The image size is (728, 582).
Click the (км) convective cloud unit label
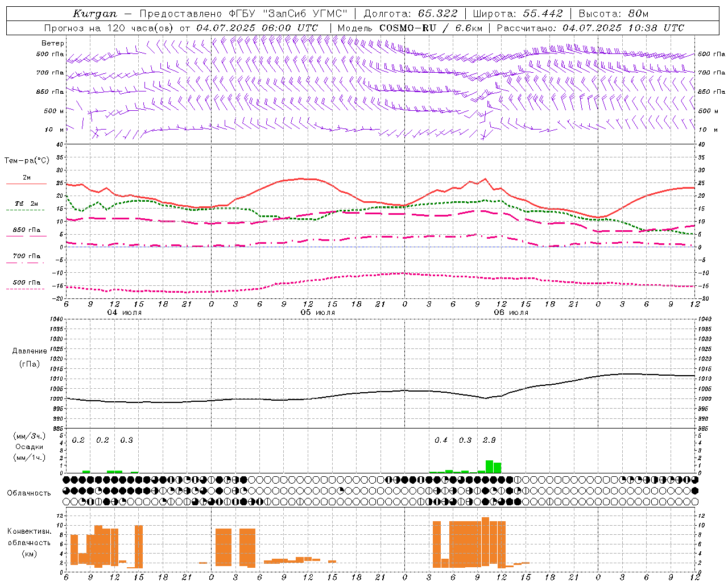coord(29,554)
